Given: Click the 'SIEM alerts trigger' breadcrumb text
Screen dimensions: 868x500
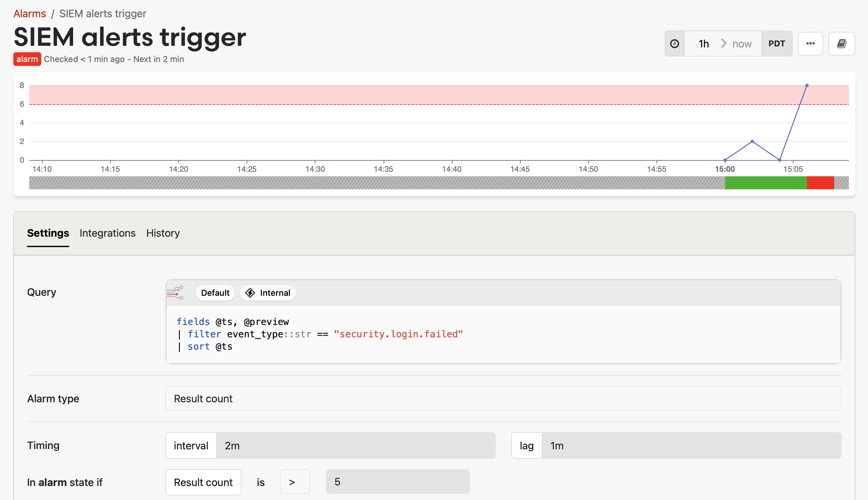Looking at the screenshot, I should pyautogui.click(x=103, y=14).
